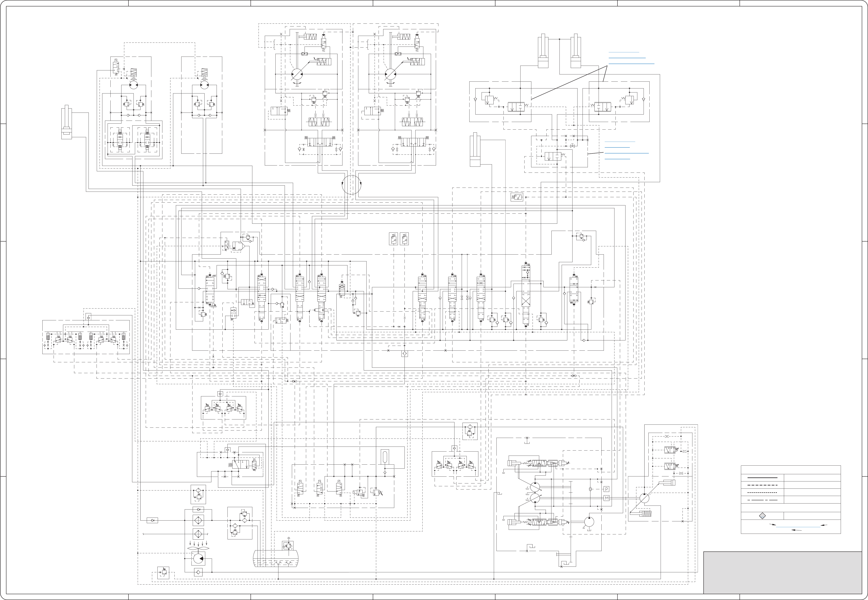Select the right of the two adjacent pressure switches

(x=404, y=239)
